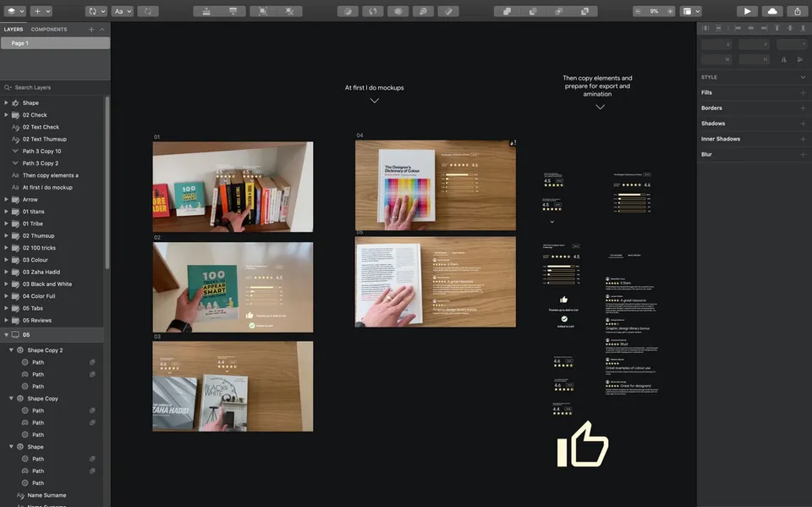Click the Search Layers field
The height and width of the screenshot is (507, 812).
[x=54, y=88]
